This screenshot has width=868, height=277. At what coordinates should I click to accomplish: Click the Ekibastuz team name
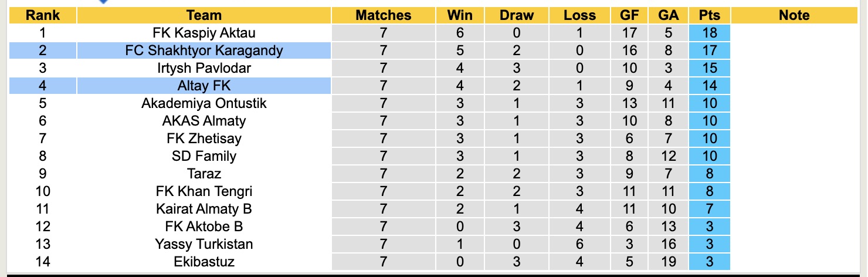pyautogui.click(x=204, y=261)
